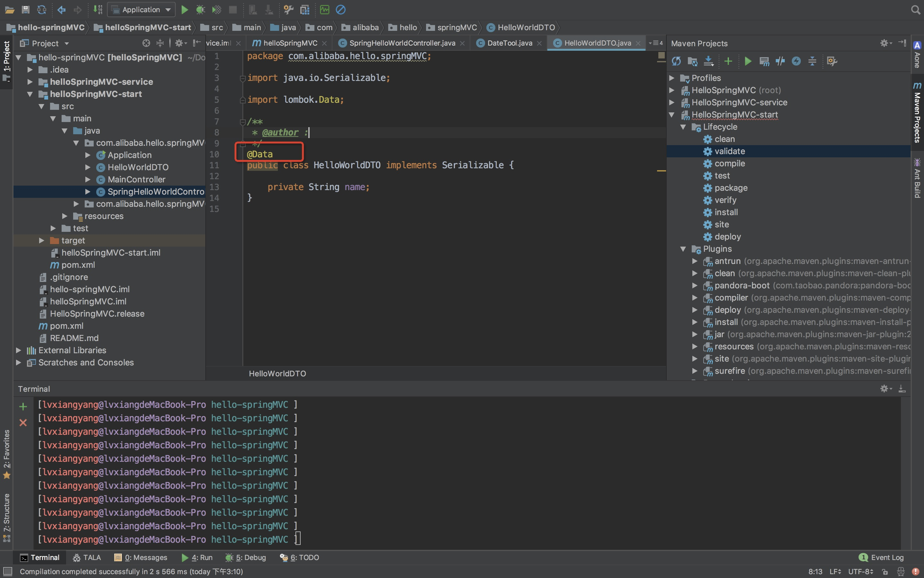Add Maven project with green plus
Image resolution: width=924 pixels, height=578 pixels.
click(x=728, y=61)
